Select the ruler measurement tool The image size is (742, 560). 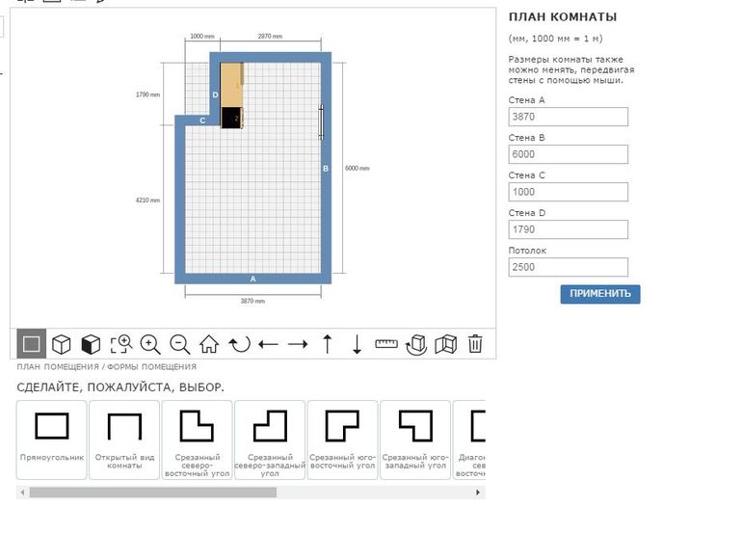point(386,344)
